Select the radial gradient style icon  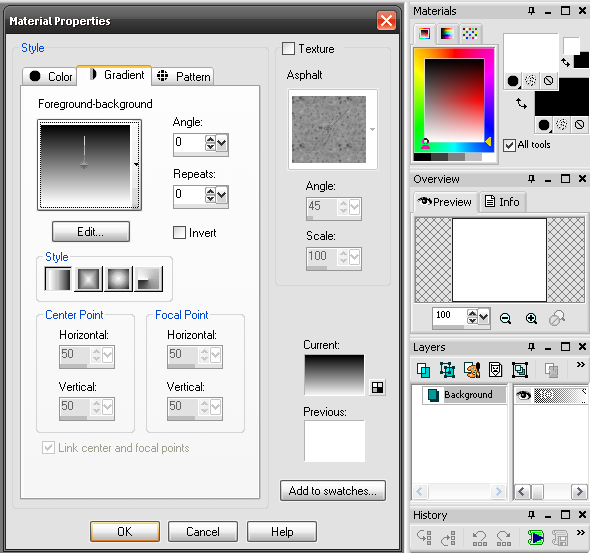tap(149, 279)
